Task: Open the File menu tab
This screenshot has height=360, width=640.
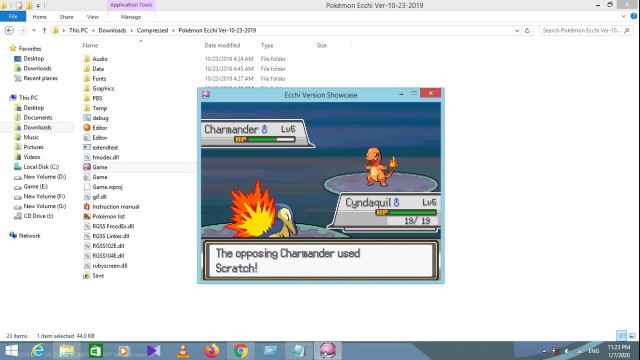Action: point(13,16)
